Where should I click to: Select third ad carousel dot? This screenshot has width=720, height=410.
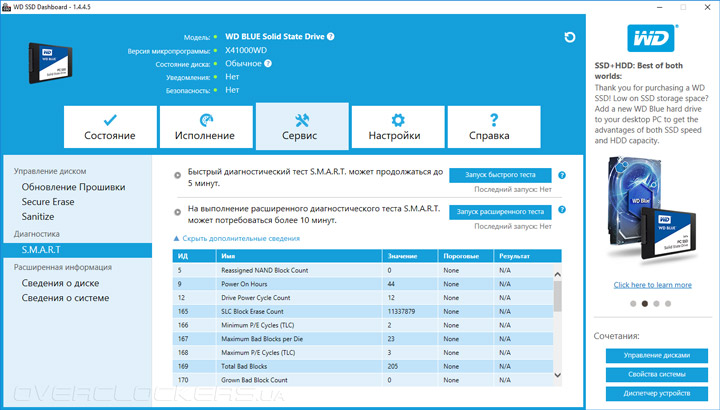tap(656, 303)
